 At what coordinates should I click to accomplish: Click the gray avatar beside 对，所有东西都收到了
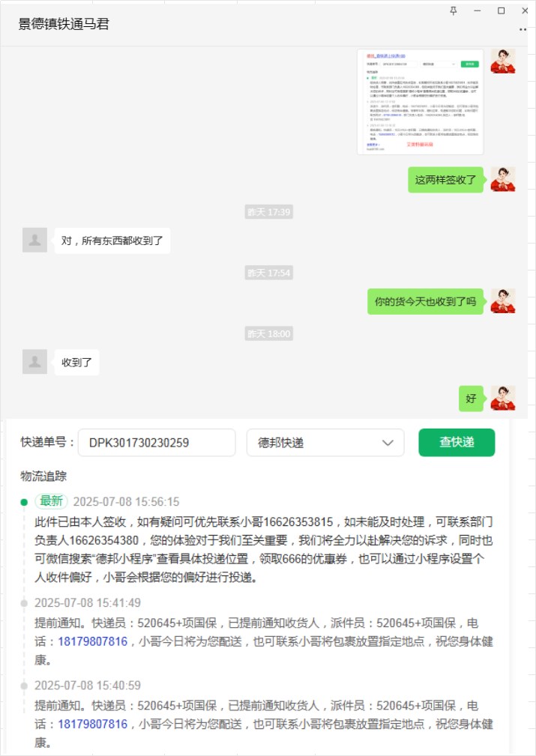(x=34, y=240)
